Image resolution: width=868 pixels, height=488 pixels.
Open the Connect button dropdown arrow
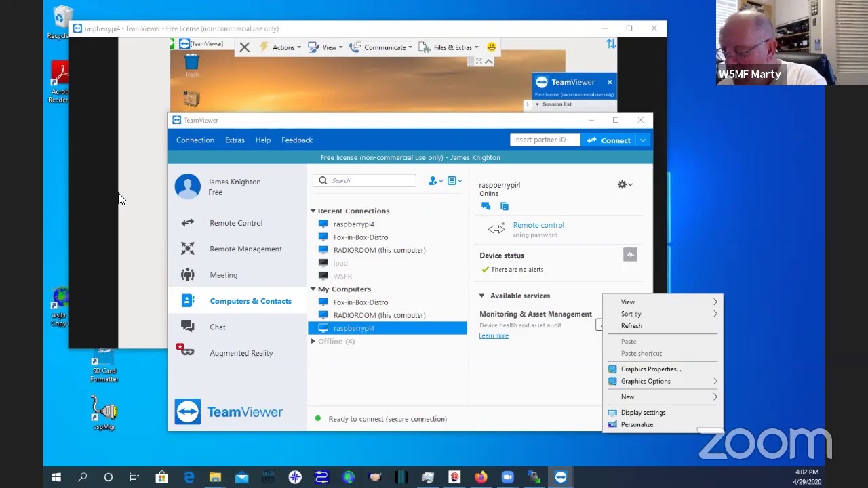point(643,140)
